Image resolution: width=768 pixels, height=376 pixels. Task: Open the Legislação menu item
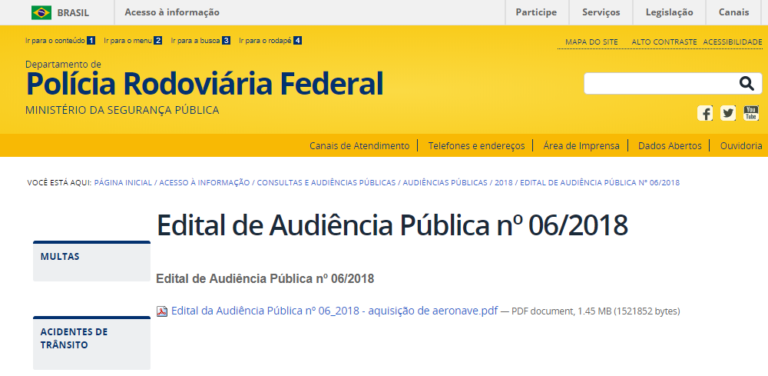(669, 12)
